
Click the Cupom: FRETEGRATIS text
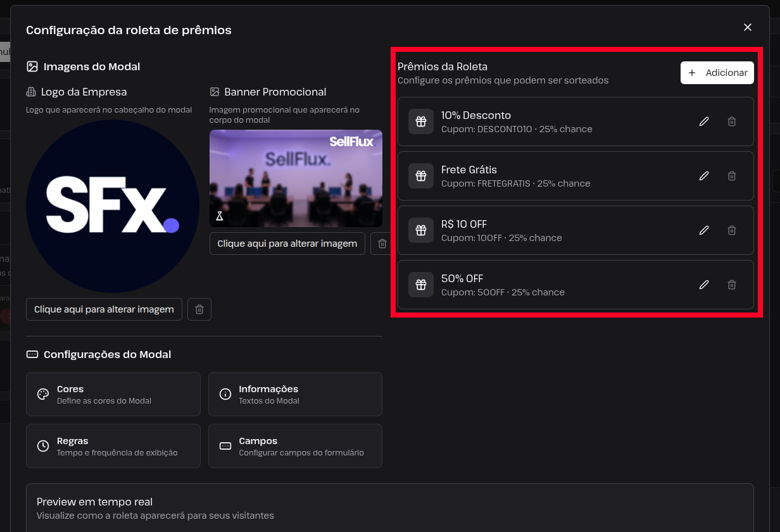pyautogui.click(x=486, y=183)
